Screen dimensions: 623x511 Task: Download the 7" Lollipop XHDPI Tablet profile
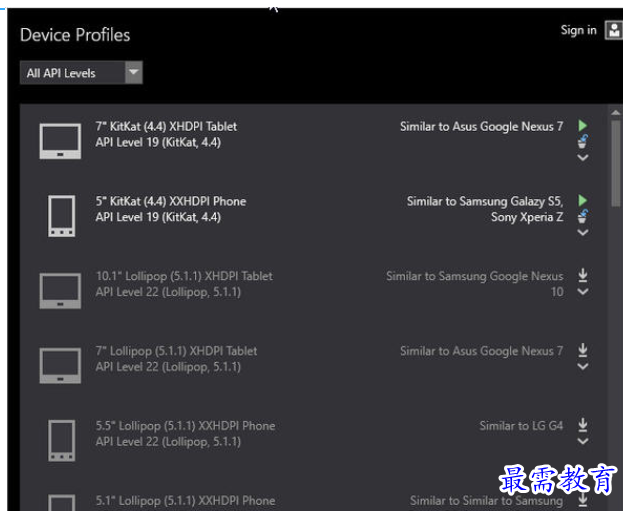pos(582,350)
